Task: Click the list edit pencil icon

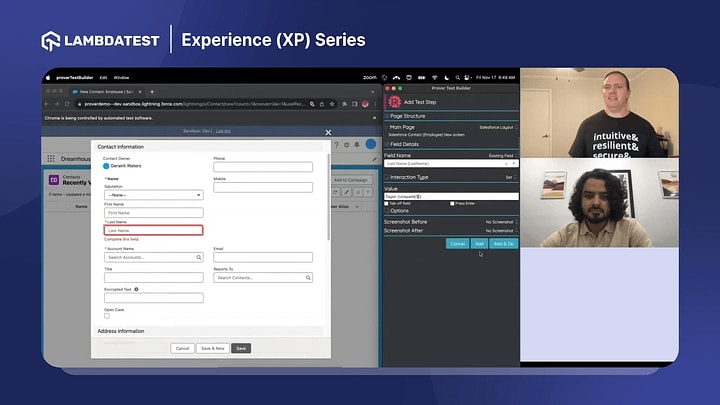Action: click(x=347, y=192)
